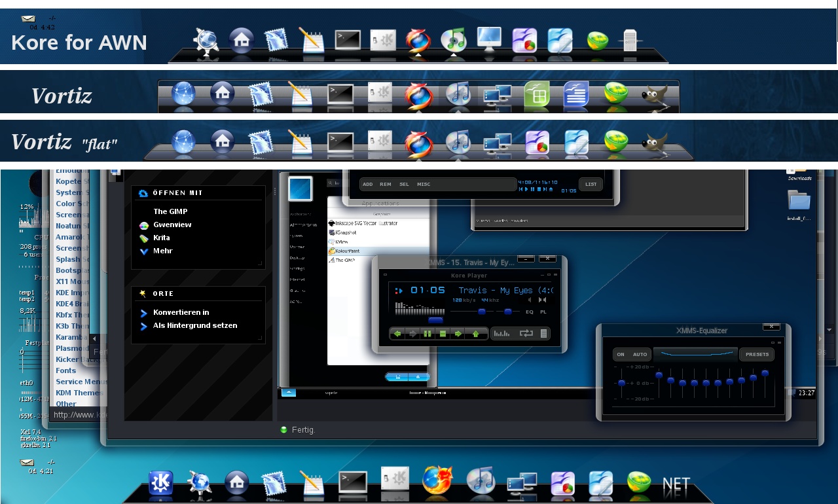Open the terminal in the Kore for AWN dock
This screenshot has width=838, height=504.
(x=348, y=41)
